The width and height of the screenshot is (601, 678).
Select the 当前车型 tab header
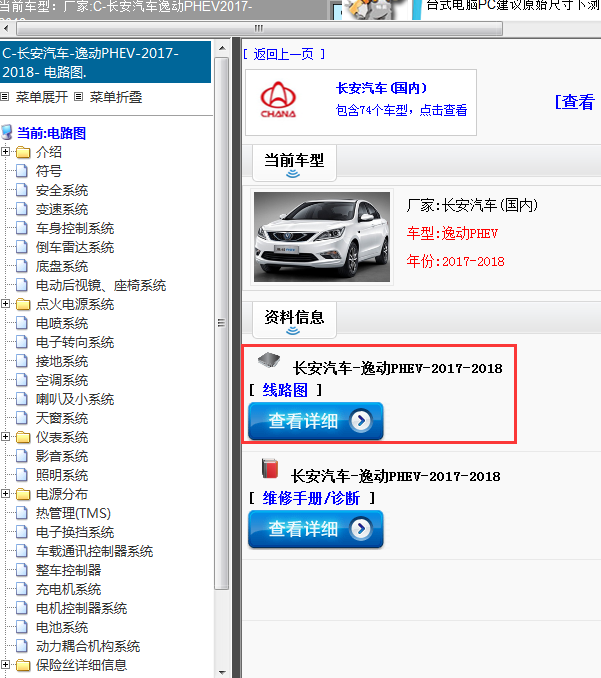(x=294, y=163)
